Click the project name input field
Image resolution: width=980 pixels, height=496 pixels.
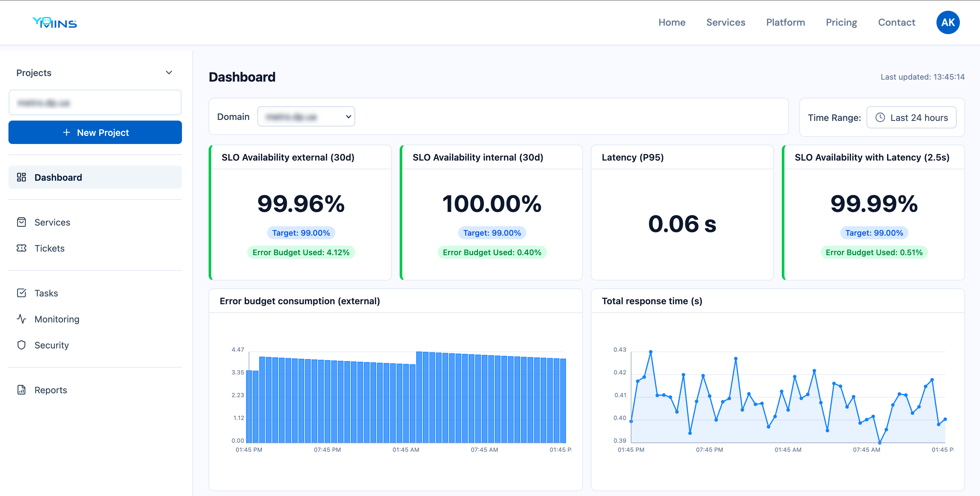coord(95,103)
